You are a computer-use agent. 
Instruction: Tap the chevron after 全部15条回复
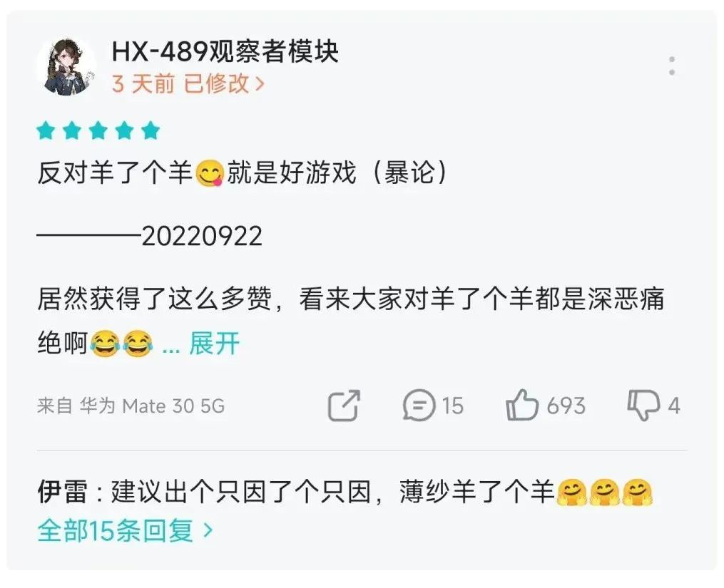208,531
